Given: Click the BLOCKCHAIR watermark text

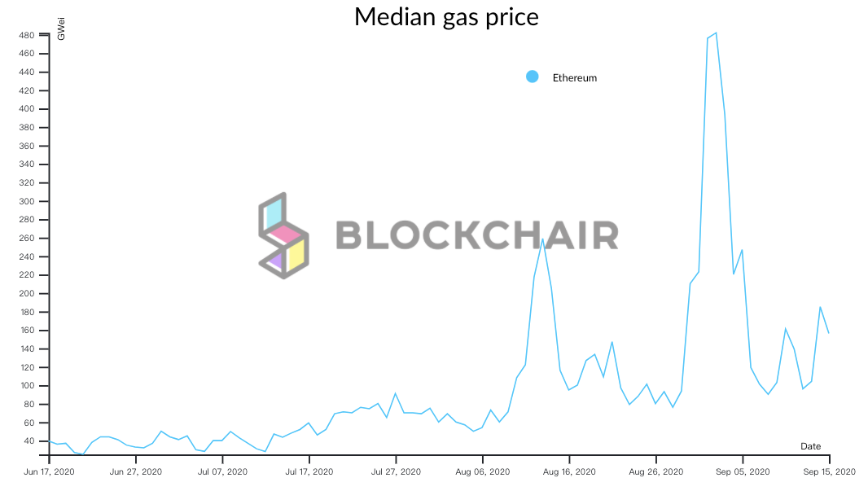Looking at the screenshot, I should 477,236.
